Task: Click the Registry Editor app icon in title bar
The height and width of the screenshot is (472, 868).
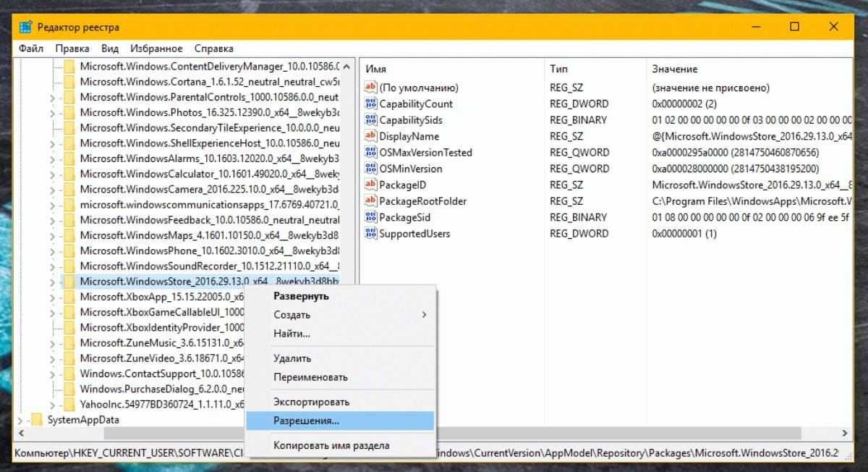Action: (x=25, y=27)
